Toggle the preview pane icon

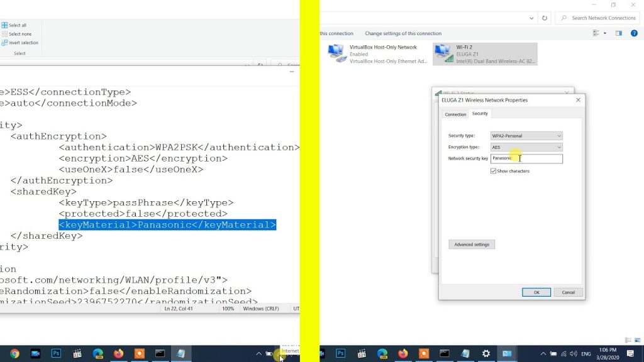point(619,33)
